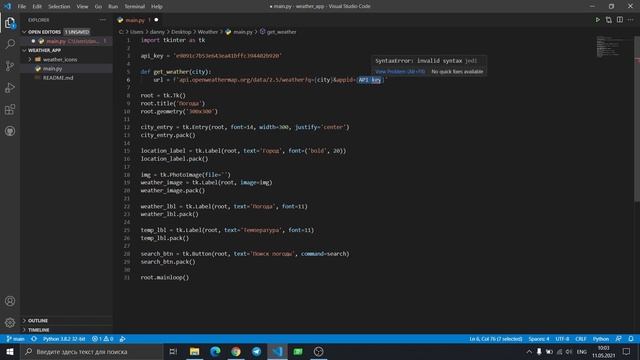Open the Help menu
Viewport: 640px width, 360px height.
pos(157,7)
